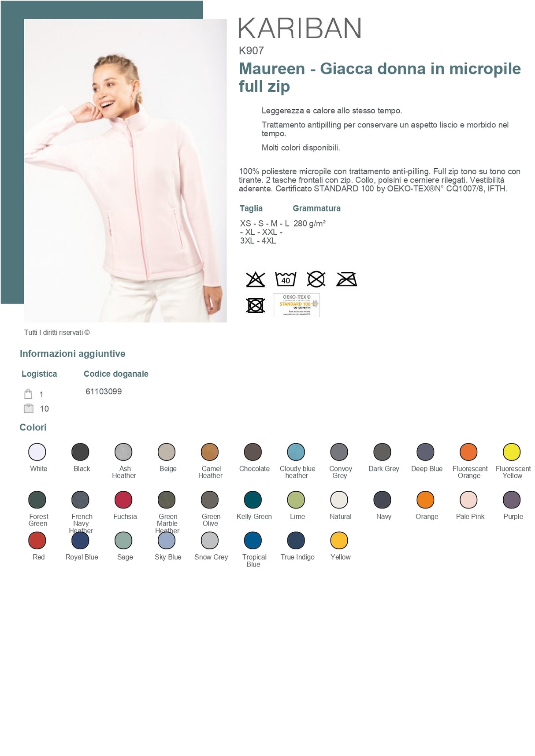Click the Kariban brand logo
Screen dimensions: 535x756
(x=300, y=28)
